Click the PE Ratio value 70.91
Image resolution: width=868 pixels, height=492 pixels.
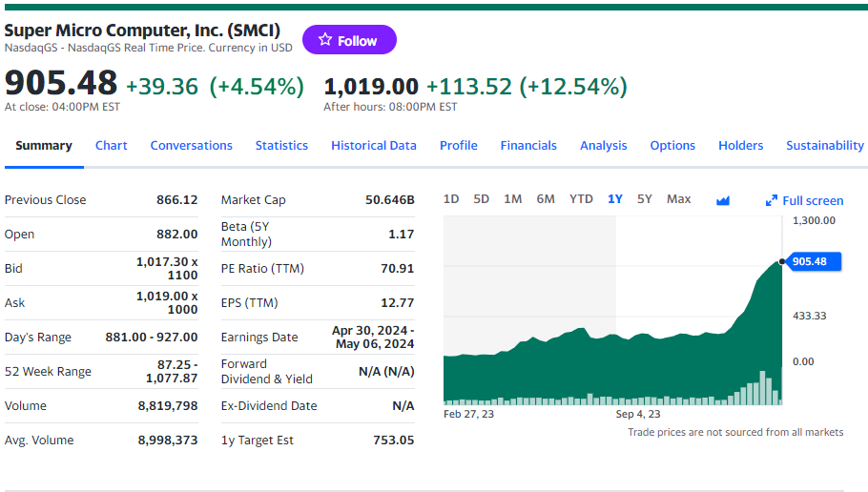398,269
